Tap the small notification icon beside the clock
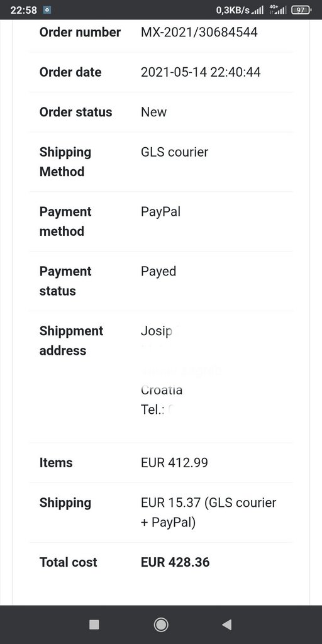 pyautogui.click(x=47, y=10)
